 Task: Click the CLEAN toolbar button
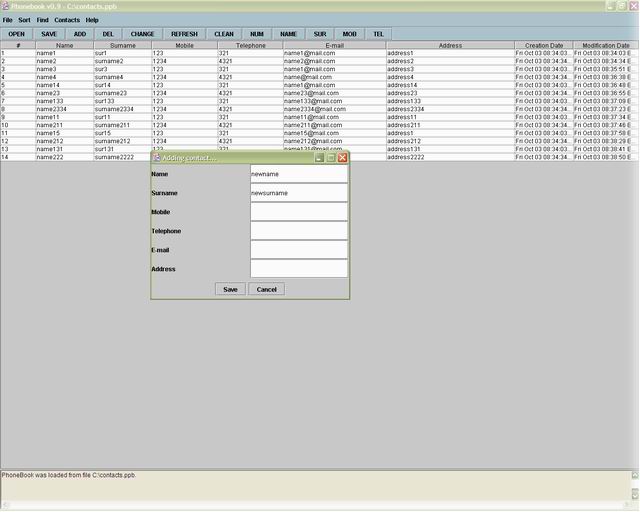(224, 34)
